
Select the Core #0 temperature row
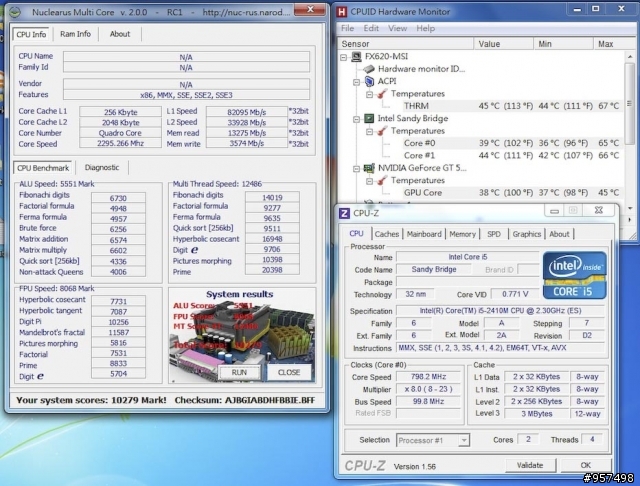tap(512, 143)
